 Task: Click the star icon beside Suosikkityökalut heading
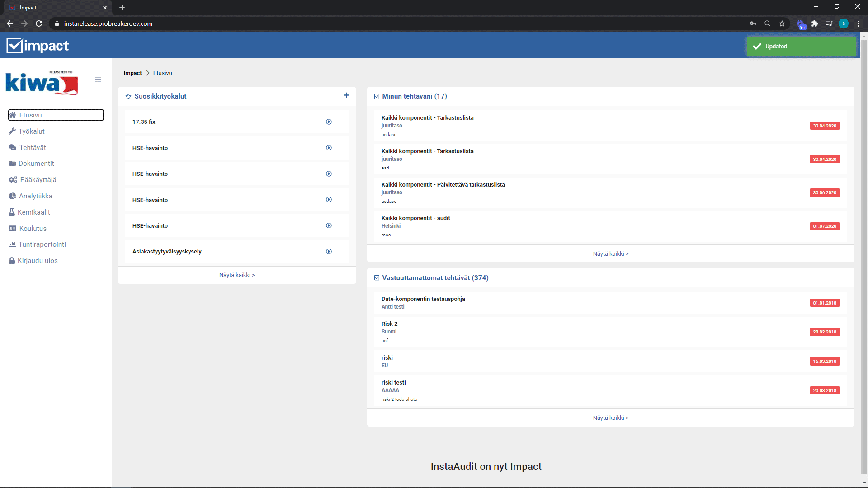coord(128,97)
